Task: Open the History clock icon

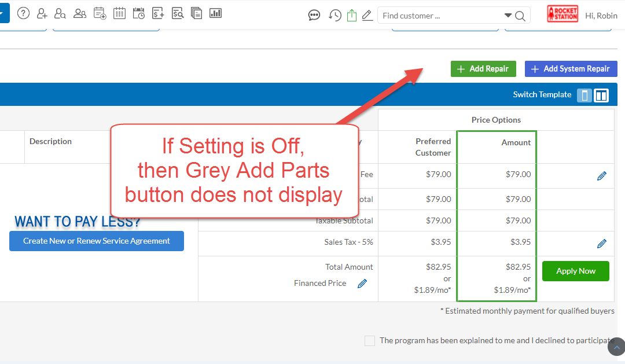Action: (x=335, y=15)
